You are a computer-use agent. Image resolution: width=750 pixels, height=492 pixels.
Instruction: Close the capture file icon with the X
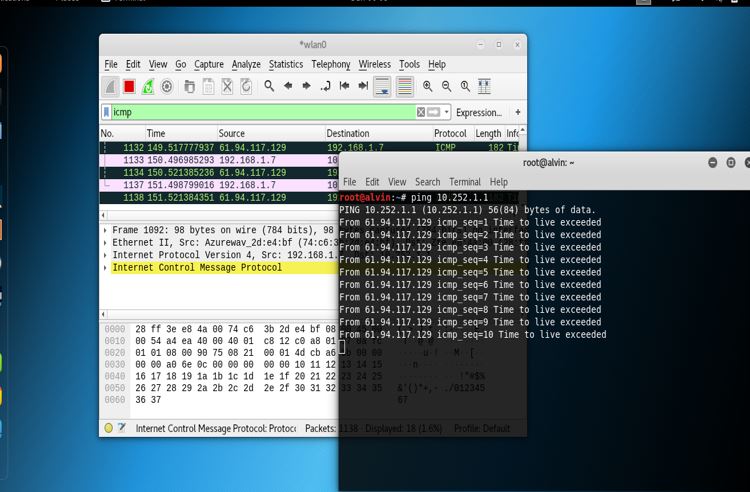[227, 87]
